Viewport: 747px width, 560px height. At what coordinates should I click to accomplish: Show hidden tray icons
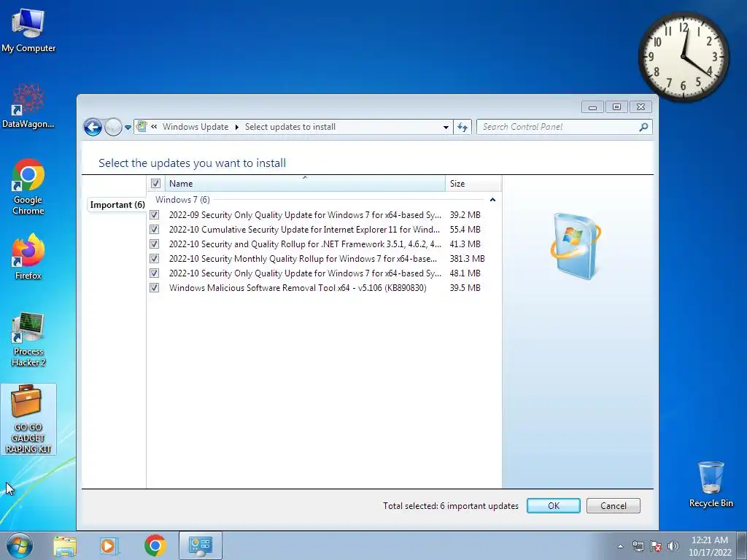tap(620, 546)
